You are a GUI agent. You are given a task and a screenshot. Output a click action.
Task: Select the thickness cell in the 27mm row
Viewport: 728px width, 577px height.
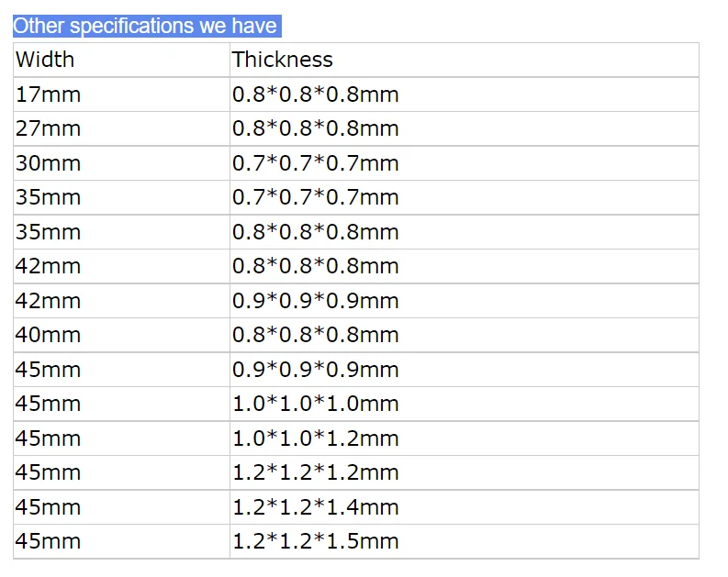315,129
